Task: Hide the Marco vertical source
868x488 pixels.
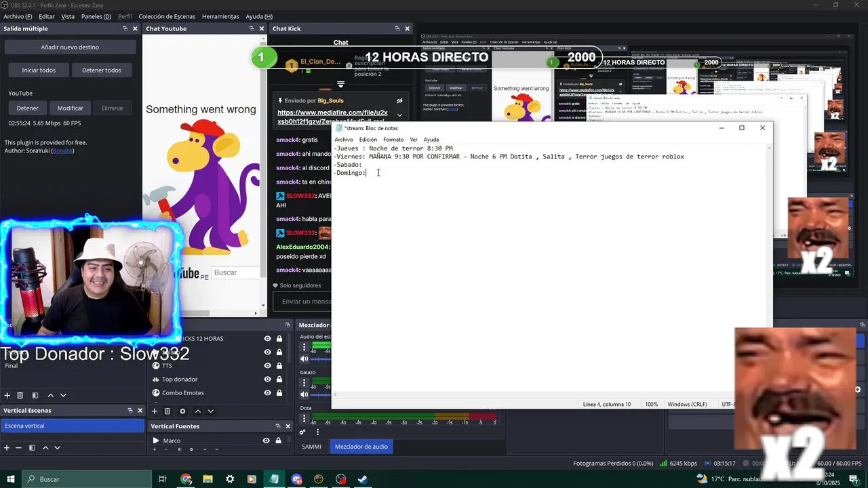Action: (x=266, y=441)
